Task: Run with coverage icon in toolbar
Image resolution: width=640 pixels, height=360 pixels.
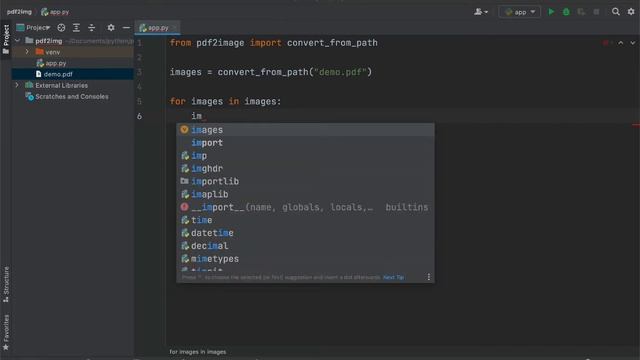Action: [x=581, y=12]
